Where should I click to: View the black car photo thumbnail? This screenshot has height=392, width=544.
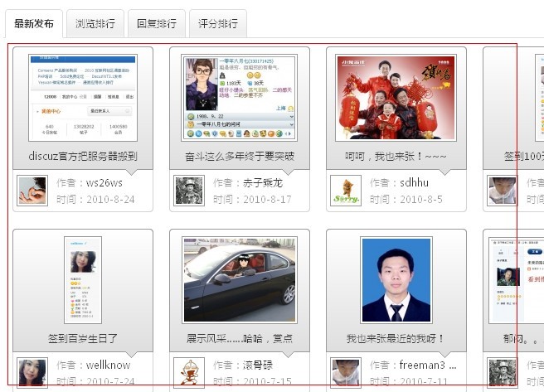click(x=240, y=280)
